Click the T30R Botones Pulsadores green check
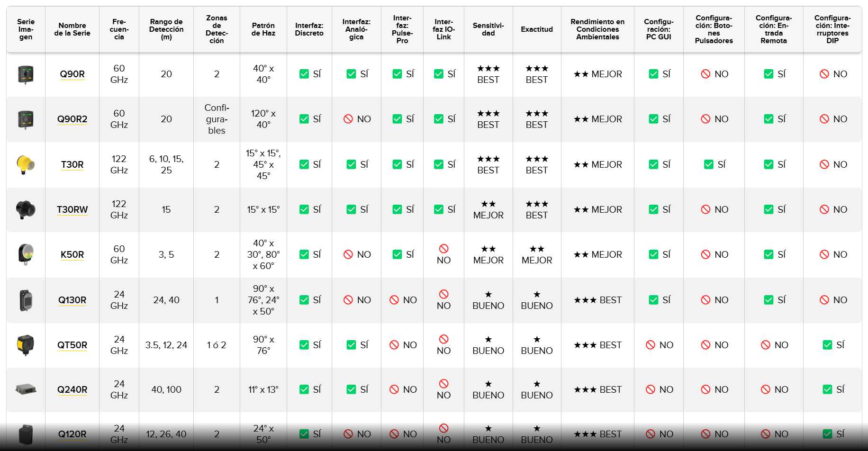Viewport: 868px width, 451px height. pyautogui.click(x=709, y=164)
